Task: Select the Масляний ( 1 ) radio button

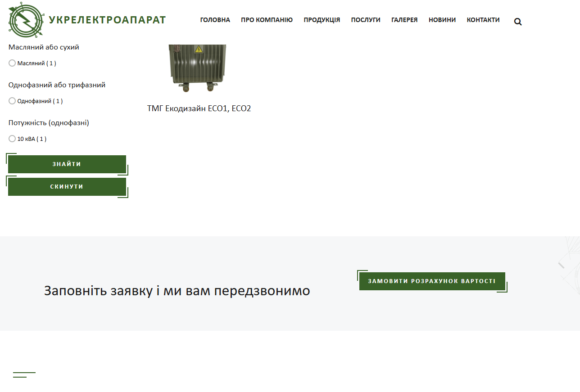Action: 12,63
